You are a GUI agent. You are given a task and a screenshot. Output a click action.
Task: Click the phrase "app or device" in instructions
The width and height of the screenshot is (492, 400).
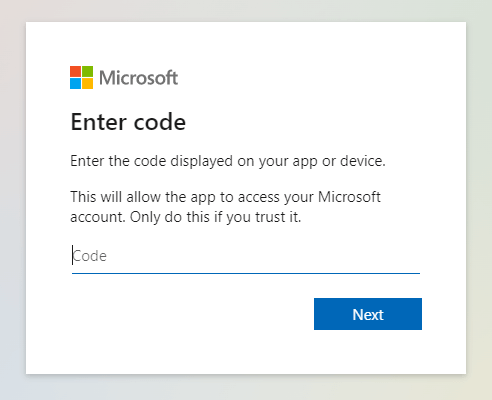(x=339, y=161)
